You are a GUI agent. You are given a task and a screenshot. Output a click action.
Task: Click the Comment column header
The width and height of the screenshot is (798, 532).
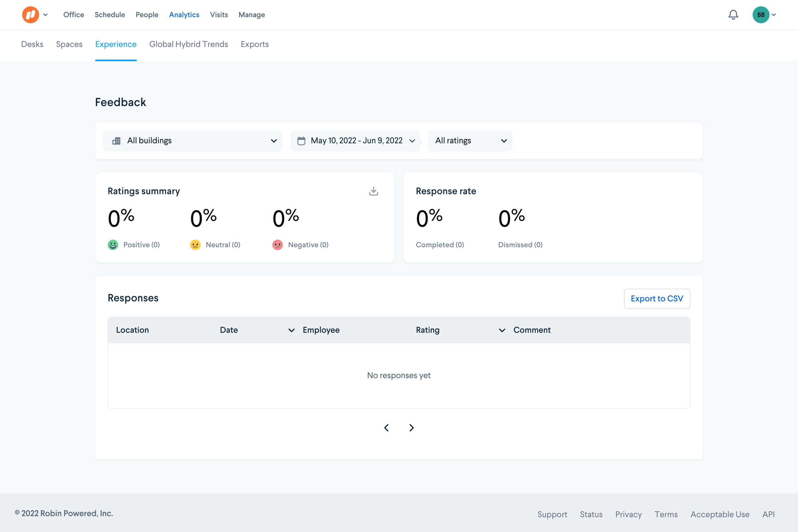(532, 330)
